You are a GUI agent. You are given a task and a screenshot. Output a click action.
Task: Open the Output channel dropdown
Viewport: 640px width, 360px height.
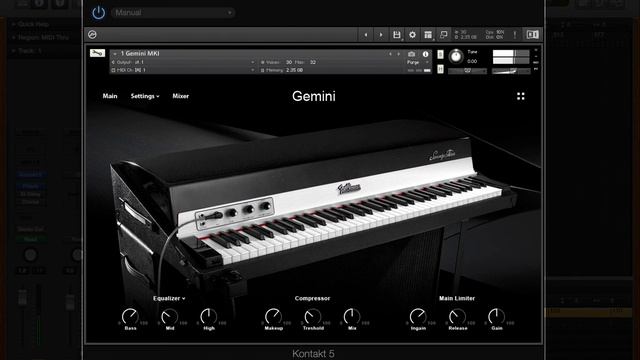183,62
